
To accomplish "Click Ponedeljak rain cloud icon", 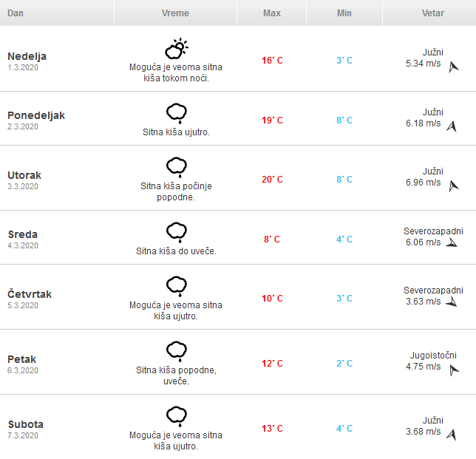I will point(176,113).
